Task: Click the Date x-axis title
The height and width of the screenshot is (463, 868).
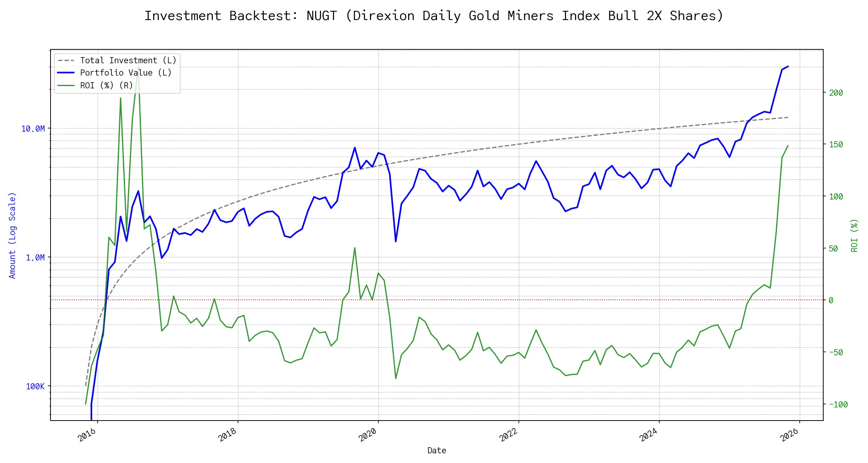Action: 437,451
